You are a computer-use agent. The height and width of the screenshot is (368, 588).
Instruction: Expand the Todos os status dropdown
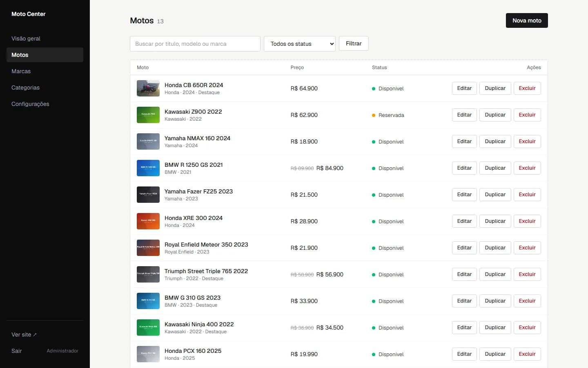[300, 44]
